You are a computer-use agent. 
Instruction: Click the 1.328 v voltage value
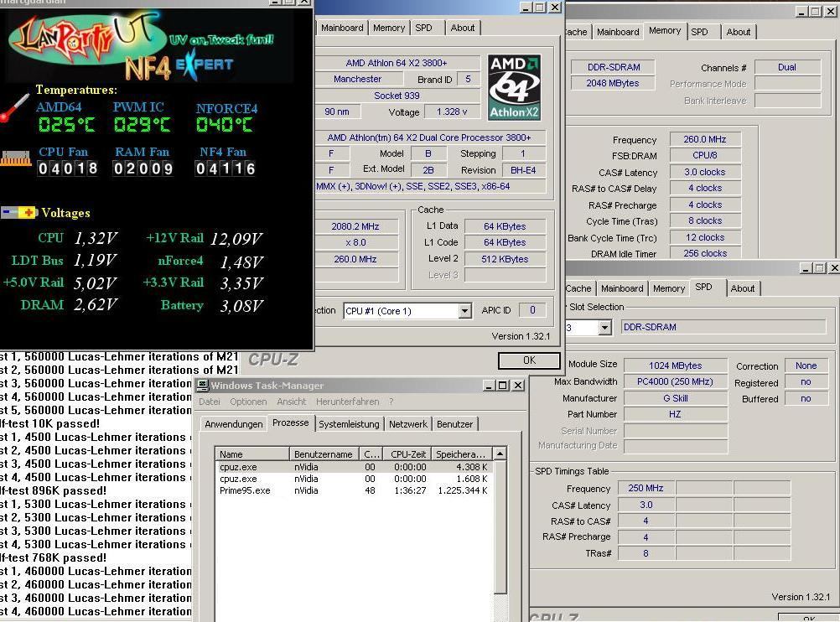tap(452, 112)
